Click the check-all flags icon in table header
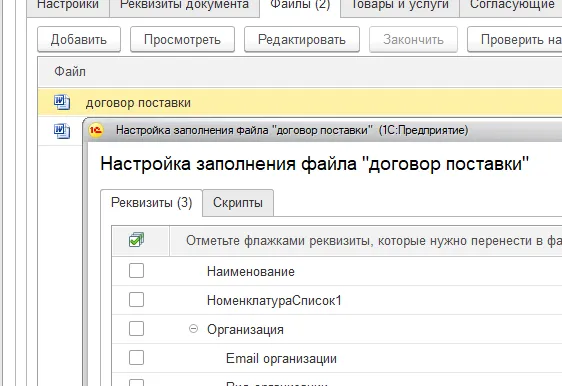The width and height of the screenshot is (562, 386). pos(136,240)
